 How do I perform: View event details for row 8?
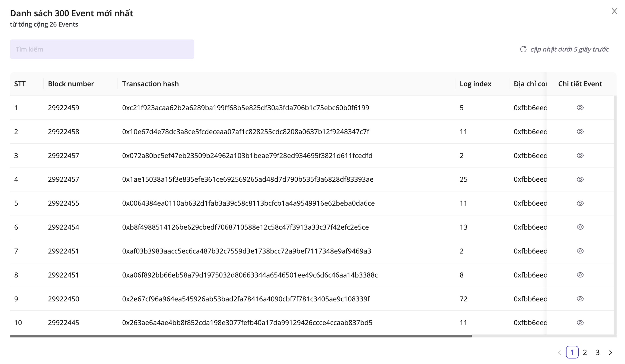coord(580,275)
